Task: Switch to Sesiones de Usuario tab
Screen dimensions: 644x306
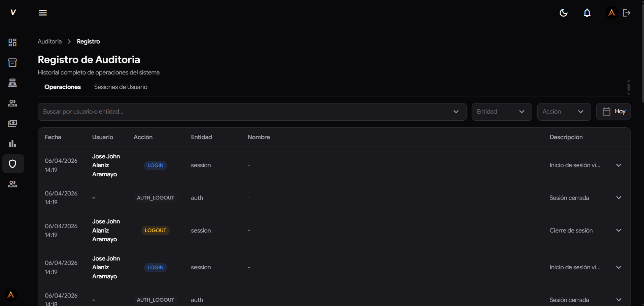Action: pos(121,87)
